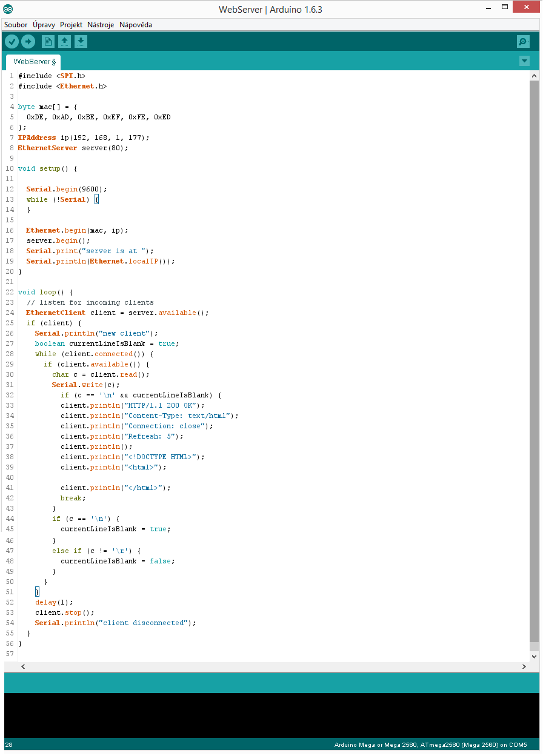Click the editor's scroll up arrow
Viewport: 543px width, 756px height.
[x=534, y=76]
